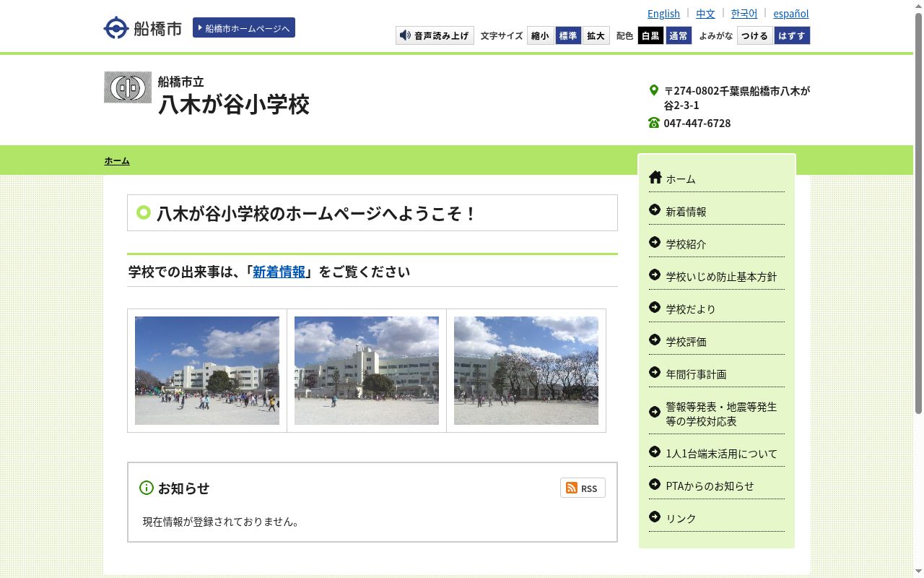The height and width of the screenshot is (578, 924).
Task: Turn off furigana with はずす
Action: click(x=792, y=35)
